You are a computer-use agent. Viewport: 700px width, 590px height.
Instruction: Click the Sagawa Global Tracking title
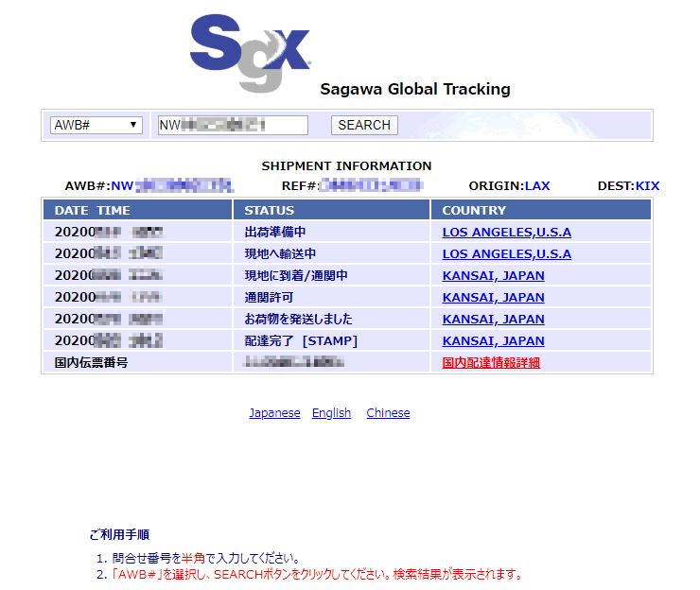point(415,89)
